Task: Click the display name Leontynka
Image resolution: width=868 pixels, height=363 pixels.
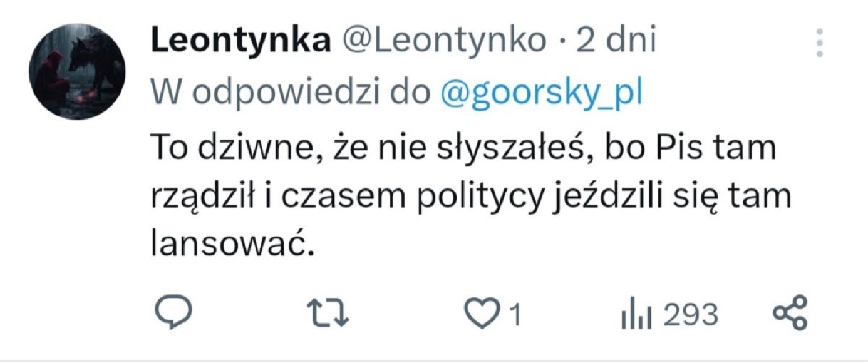Action: coord(240,42)
